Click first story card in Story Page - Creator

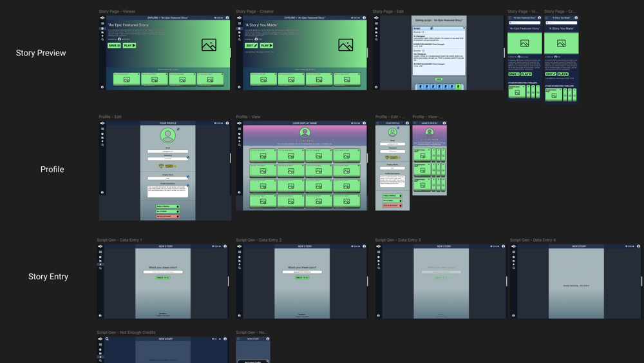[x=263, y=79]
